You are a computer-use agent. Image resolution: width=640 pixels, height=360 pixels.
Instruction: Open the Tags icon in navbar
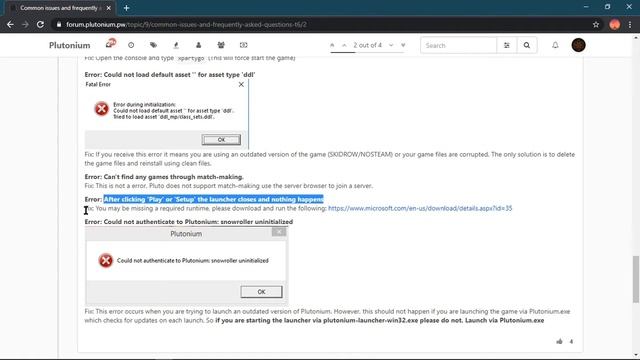[x=153, y=45]
